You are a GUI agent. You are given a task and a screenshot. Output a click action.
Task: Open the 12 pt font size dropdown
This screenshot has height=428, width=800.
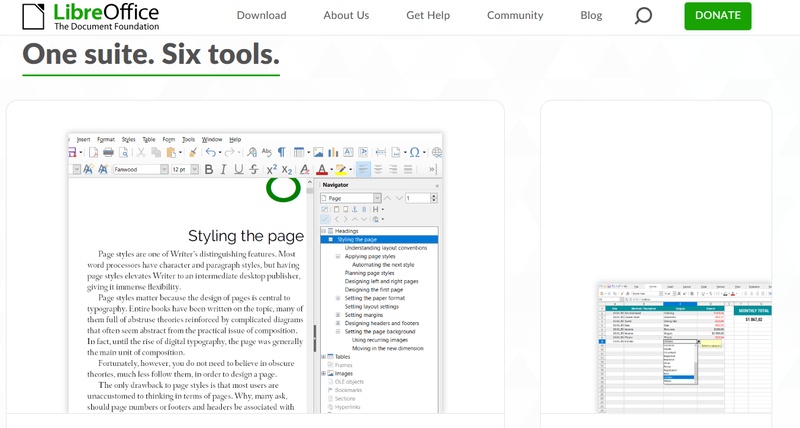tap(194, 169)
